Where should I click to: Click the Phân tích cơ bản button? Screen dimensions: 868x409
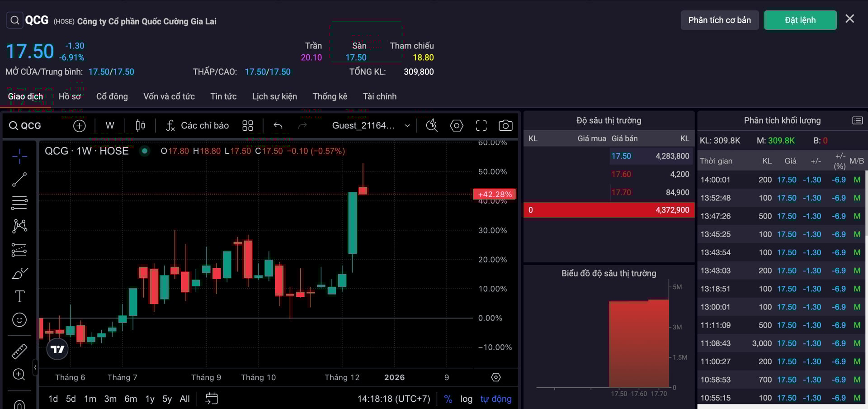719,20
